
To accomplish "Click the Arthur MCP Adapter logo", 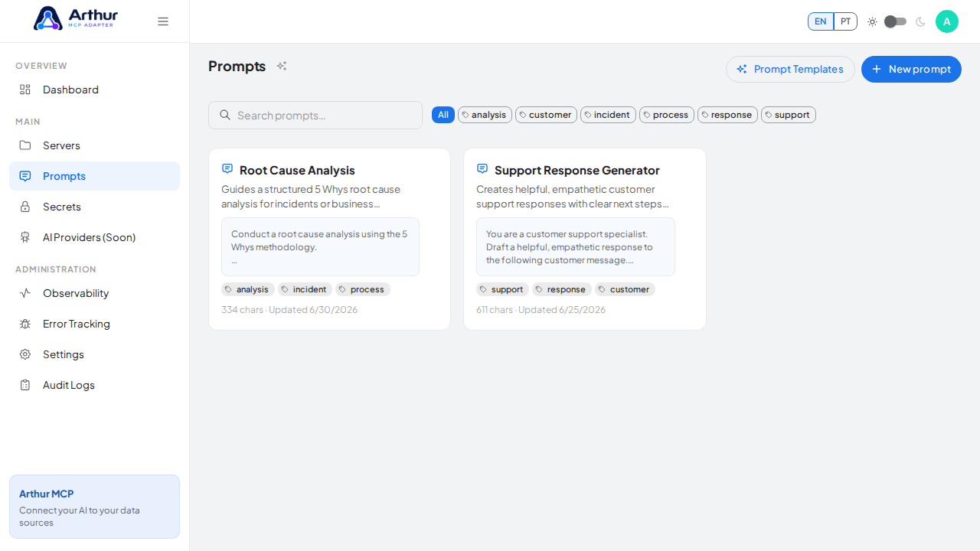I will coord(76,18).
